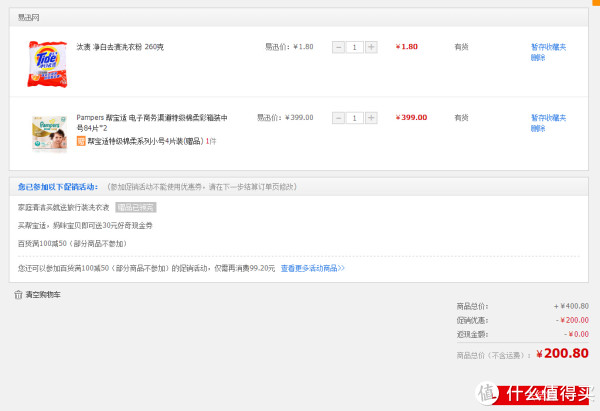Save Tide item to favorites (暂存收藏夹)
This screenshot has height=411, width=600.
548,47
